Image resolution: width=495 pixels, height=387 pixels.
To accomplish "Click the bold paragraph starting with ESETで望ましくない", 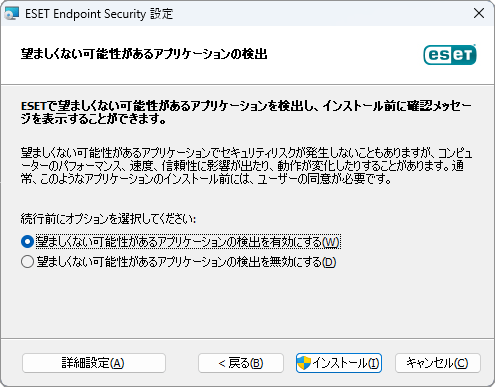I will (x=246, y=112).
